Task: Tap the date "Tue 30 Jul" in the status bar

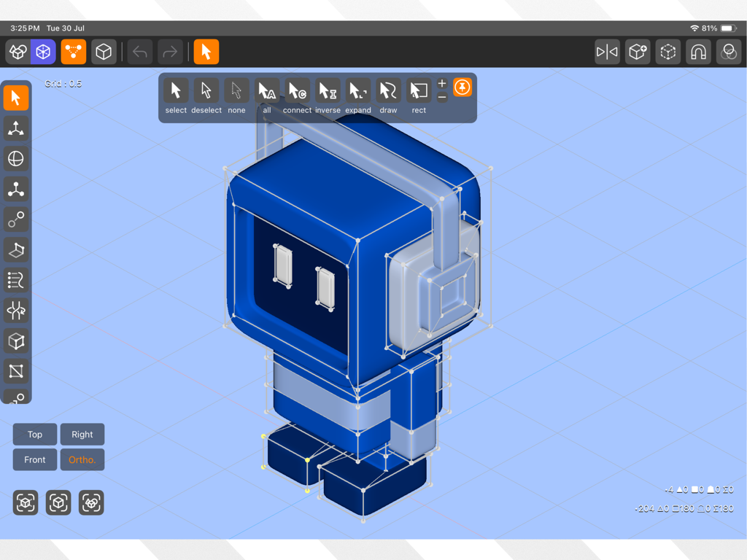Action: [x=67, y=28]
